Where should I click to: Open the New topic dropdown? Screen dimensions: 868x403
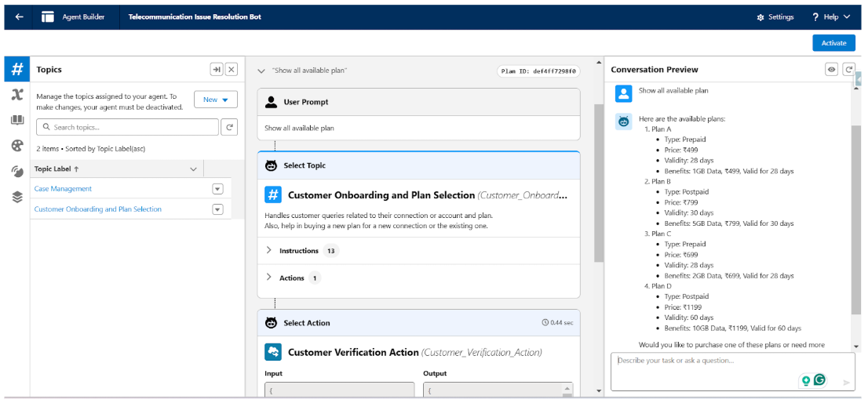click(216, 100)
